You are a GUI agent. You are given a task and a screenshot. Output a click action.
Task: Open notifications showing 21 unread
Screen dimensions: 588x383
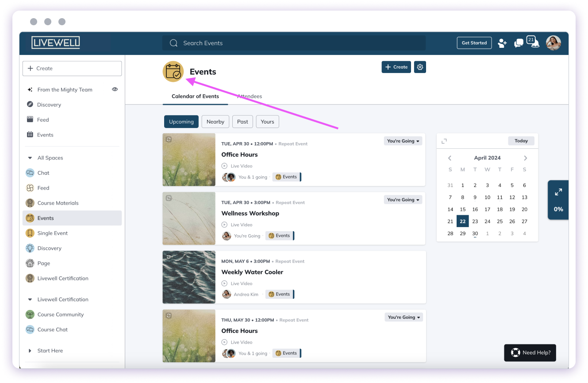coord(534,43)
